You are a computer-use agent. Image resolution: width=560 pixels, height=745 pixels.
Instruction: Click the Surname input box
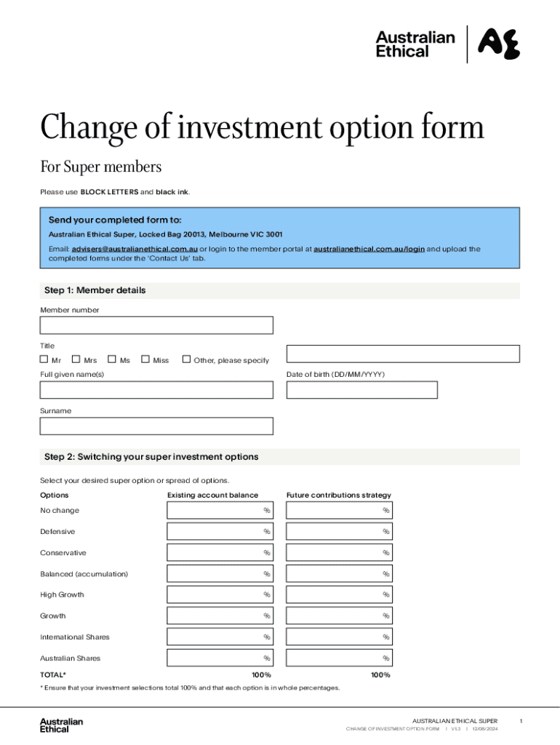(x=156, y=426)
